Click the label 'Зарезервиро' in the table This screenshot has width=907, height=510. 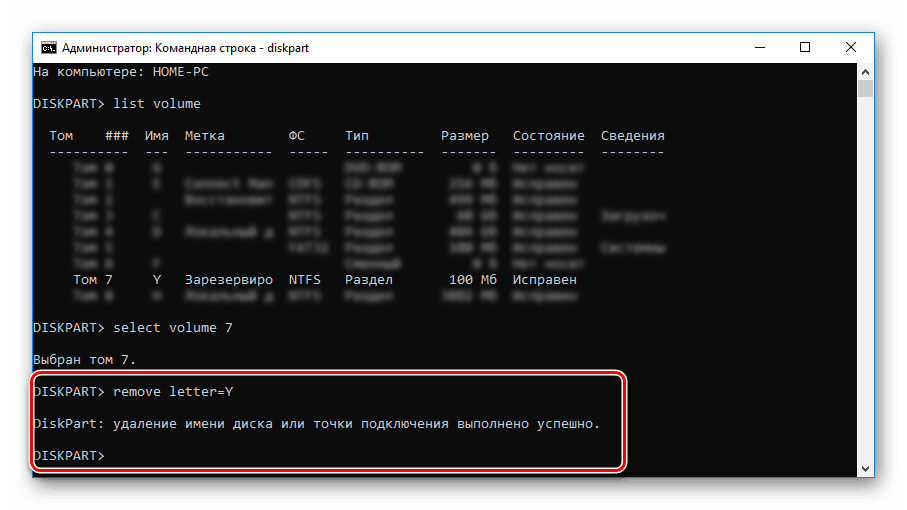click(x=228, y=280)
